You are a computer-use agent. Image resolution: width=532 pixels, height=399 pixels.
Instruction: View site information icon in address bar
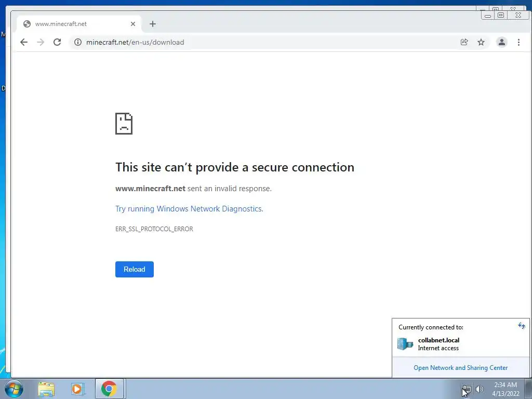(78, 42)
